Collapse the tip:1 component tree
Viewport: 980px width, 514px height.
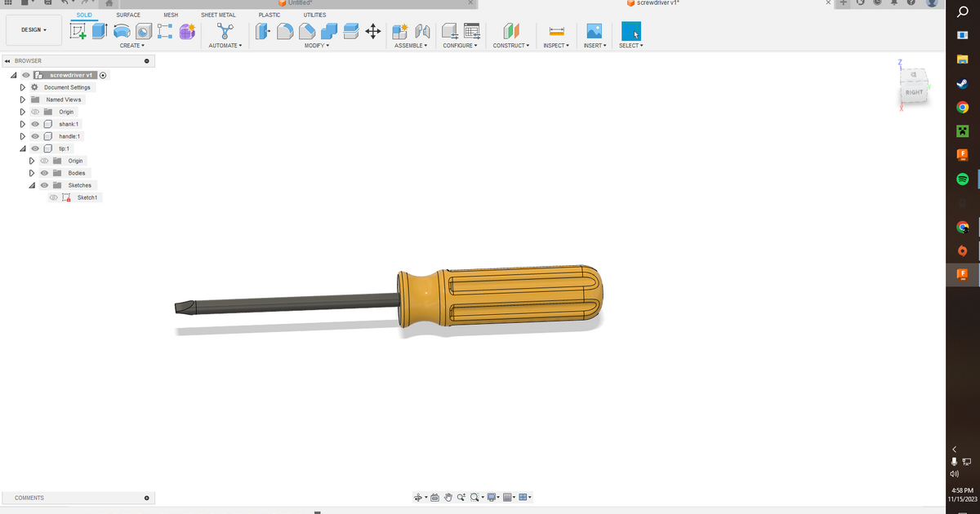tap(22, 148)
